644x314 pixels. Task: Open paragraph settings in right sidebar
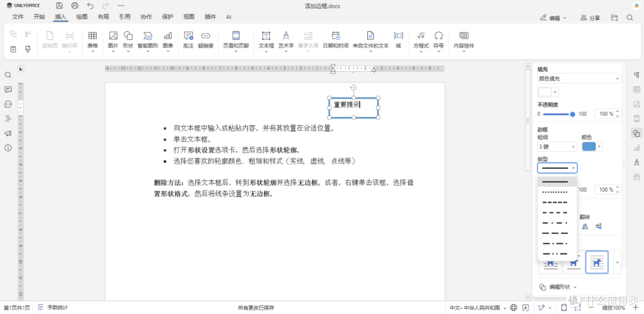click(637, 75)
